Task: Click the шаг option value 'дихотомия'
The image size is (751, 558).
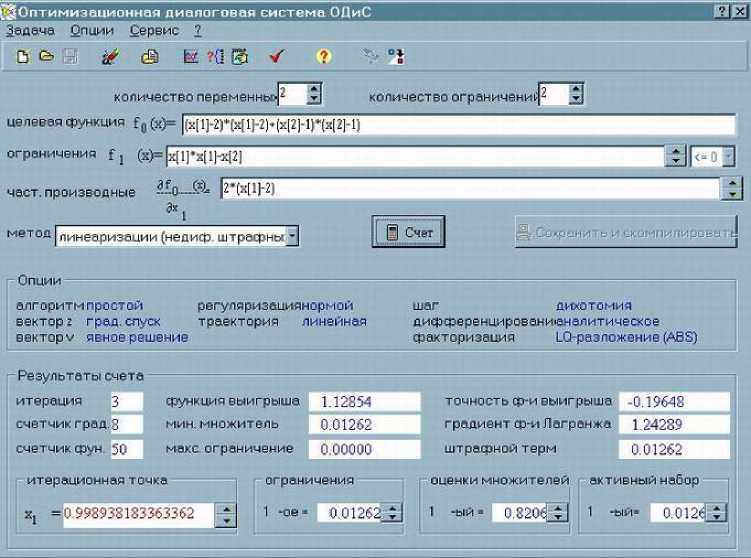Action: click(593, 305)
